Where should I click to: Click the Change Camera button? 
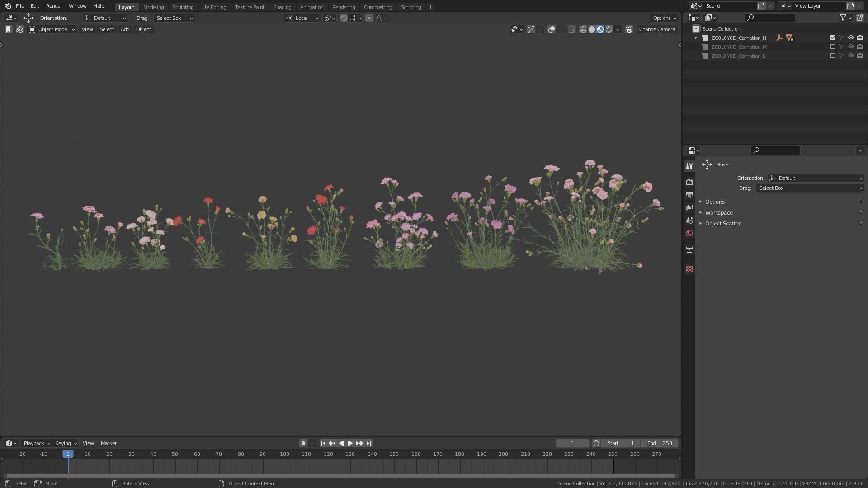657,29
